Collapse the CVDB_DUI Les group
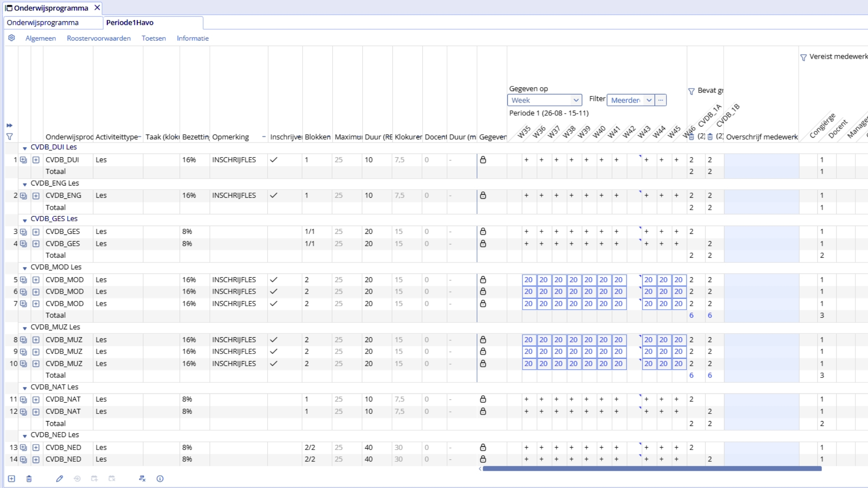Screen dimensions: 868x488 pyautogui.click(x=25, y=148)
